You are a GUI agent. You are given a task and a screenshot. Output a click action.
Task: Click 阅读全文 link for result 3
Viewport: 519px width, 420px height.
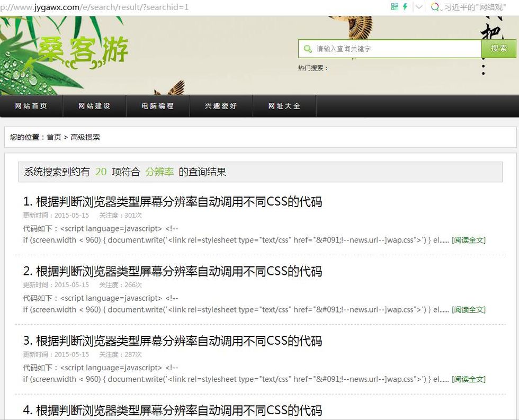click(469, 379)
